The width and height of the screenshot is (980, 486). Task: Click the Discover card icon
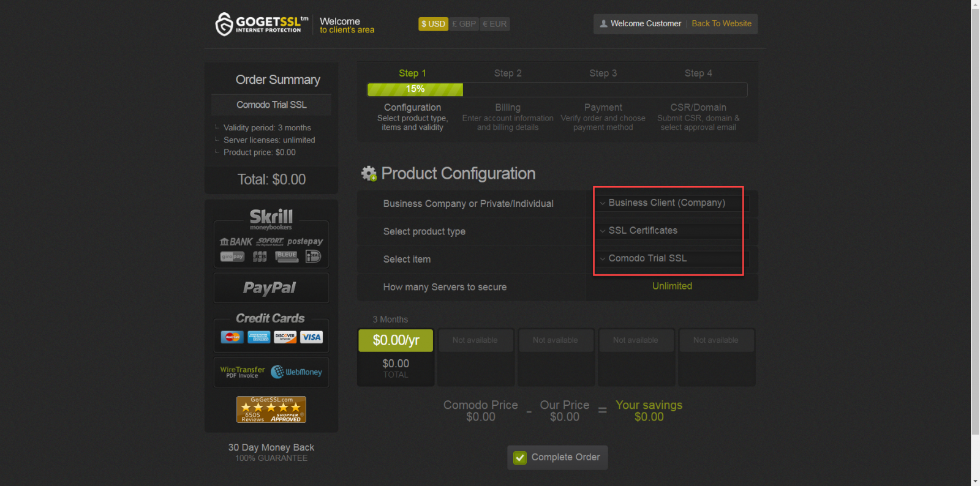(x=285, y=337)
